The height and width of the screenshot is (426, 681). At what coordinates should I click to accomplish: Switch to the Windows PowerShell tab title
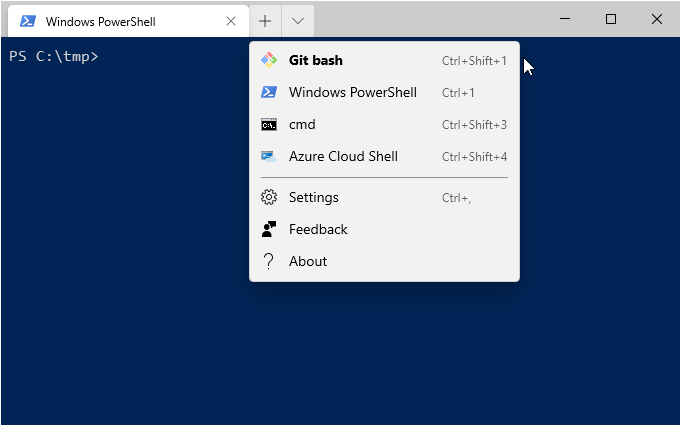click(100, 21)
